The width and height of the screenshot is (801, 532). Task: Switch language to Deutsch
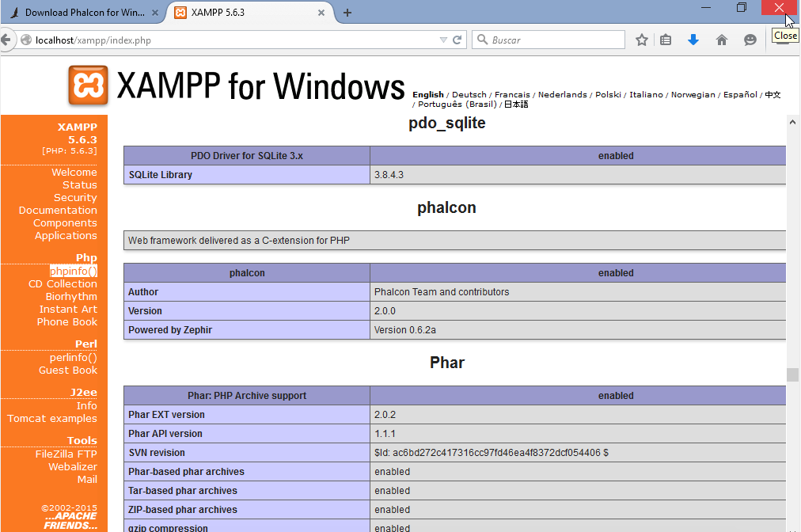pos(469,95)
